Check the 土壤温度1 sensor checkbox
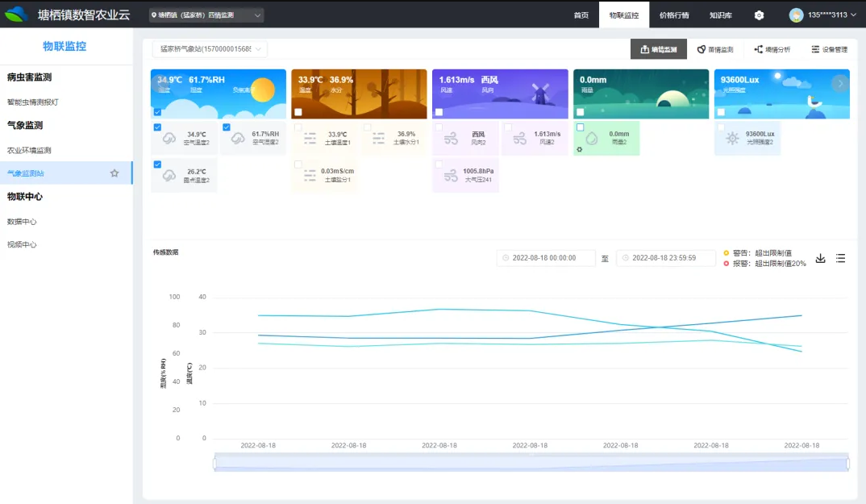Image resolution: width=866 pixels, height=504 pixels. pos(298,127)
